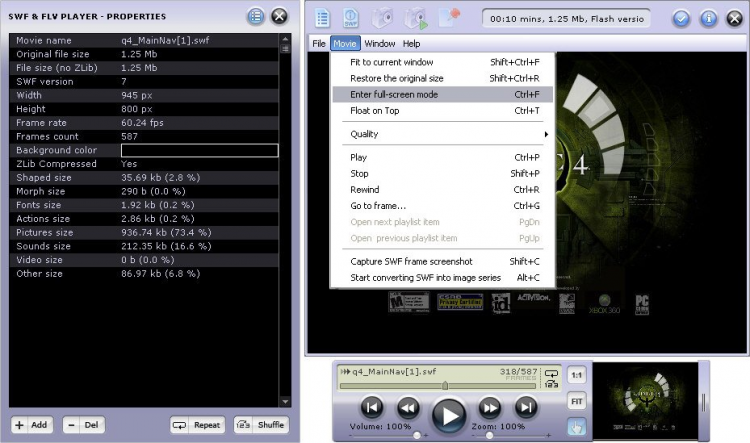The image size is (750, 443).
Task: Click the 'Frames count' property label
Action: point(47,137)
